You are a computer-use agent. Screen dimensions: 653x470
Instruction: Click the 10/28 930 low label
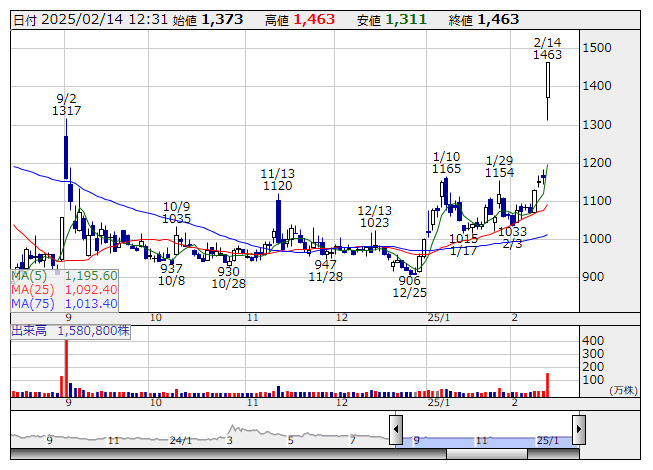tap(229, 278)
